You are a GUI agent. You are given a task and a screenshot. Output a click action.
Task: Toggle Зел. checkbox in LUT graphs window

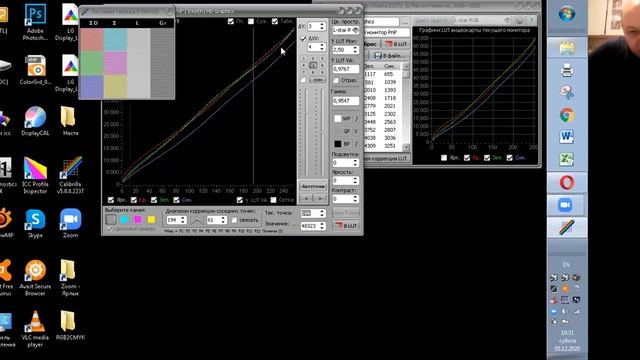click(487, 158)
